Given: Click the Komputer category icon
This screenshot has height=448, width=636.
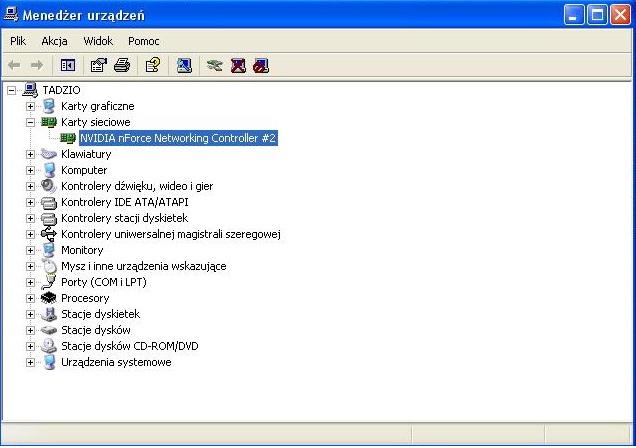Looking at the screenshot, I should click(49, 170).
